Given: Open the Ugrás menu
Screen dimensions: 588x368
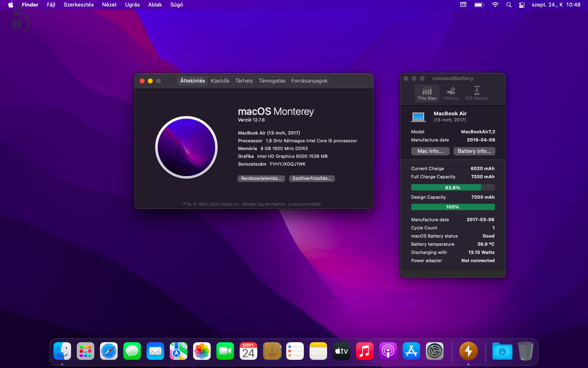Looking at the screenshot, I should pos(132,5).
